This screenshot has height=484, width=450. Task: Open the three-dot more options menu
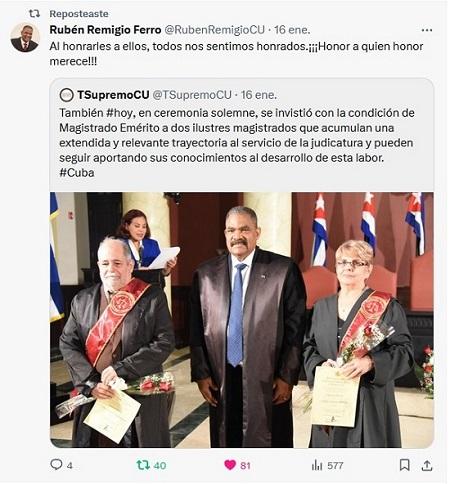[x=427, y=30]
